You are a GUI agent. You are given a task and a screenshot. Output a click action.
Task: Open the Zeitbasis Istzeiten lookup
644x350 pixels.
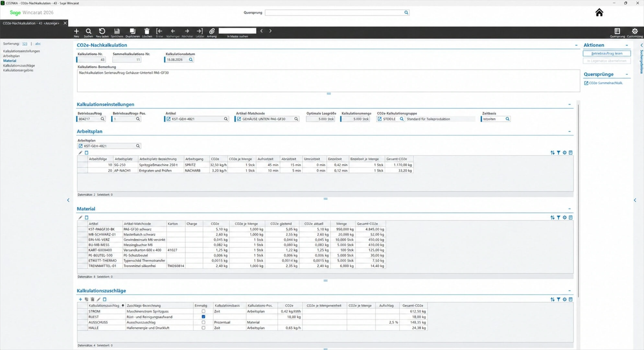(508, 119)
